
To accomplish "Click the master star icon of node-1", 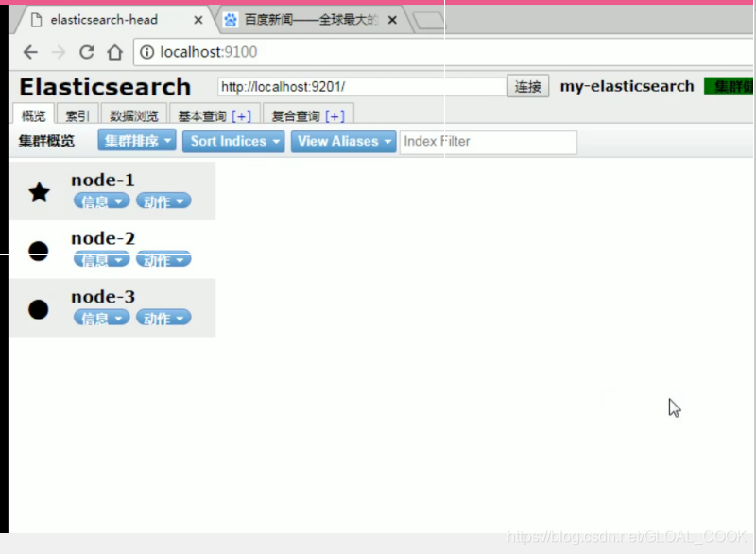I will [x=39, y=192].
